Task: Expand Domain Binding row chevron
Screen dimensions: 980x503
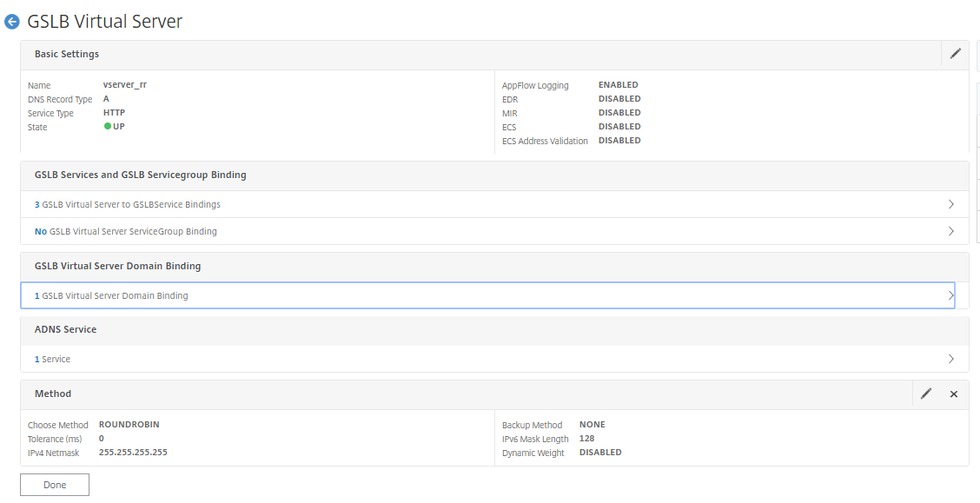Action: [951, 295]
